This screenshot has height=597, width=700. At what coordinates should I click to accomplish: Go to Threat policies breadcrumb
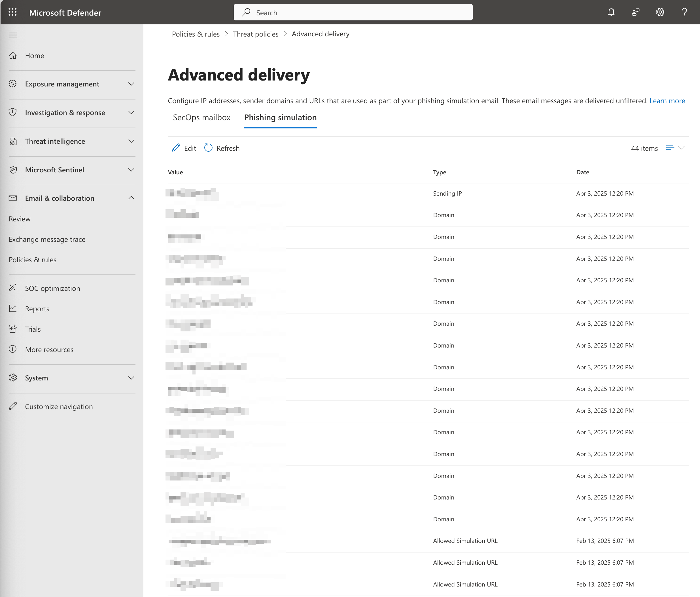click(255, 34)
